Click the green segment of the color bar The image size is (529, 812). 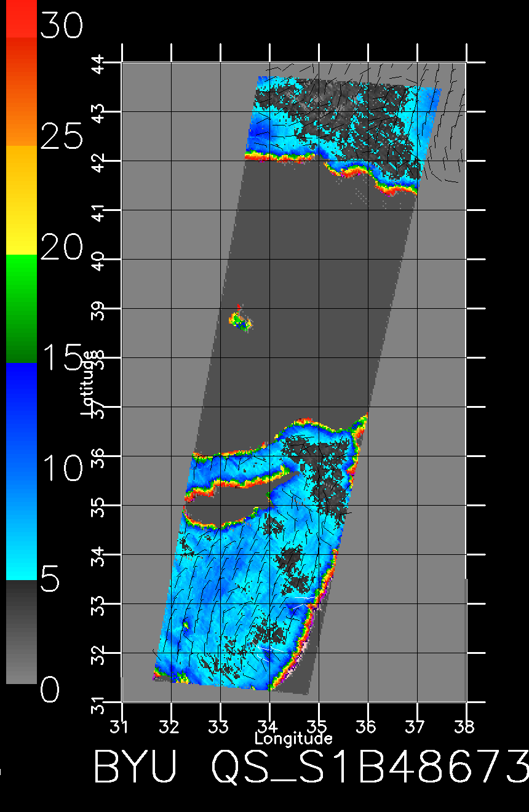click(x=21, y=308)
